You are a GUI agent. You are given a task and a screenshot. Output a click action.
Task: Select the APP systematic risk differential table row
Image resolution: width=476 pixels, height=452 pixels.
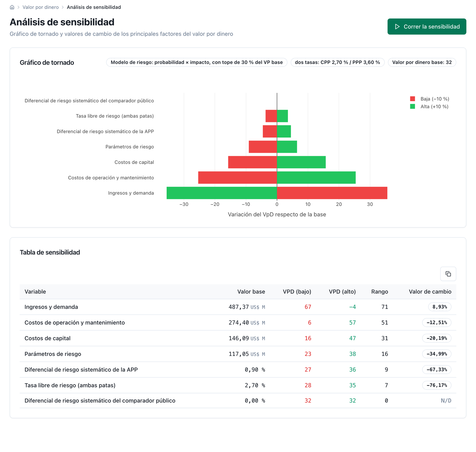coord(81,370)
